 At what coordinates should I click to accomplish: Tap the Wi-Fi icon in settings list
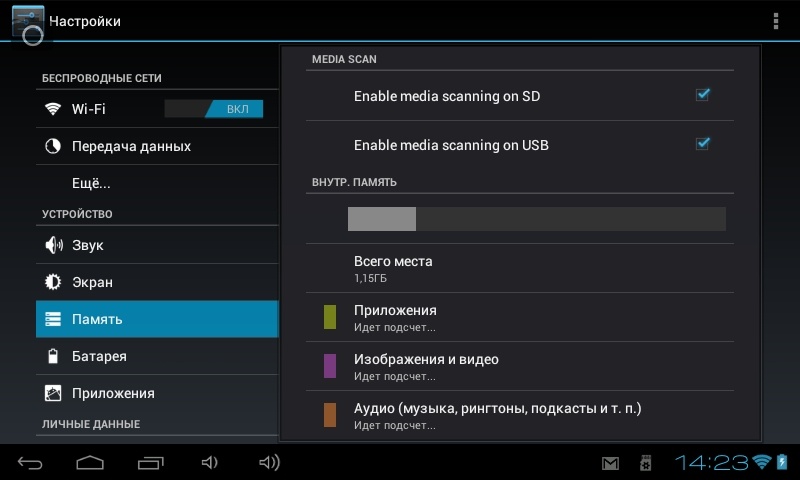point(53,109)
